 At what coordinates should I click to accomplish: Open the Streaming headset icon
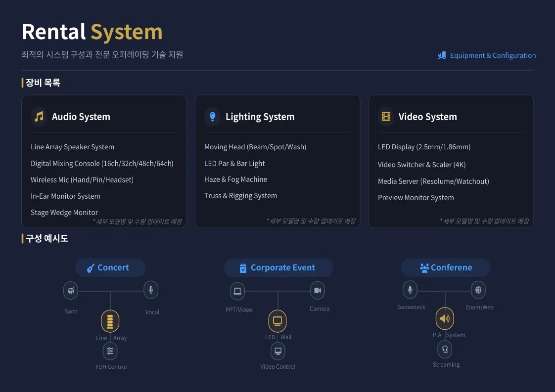point(445,349)
